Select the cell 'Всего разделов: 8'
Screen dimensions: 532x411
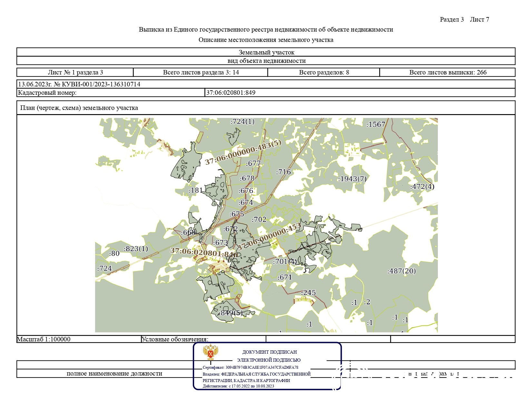click(x=324, y=72)
